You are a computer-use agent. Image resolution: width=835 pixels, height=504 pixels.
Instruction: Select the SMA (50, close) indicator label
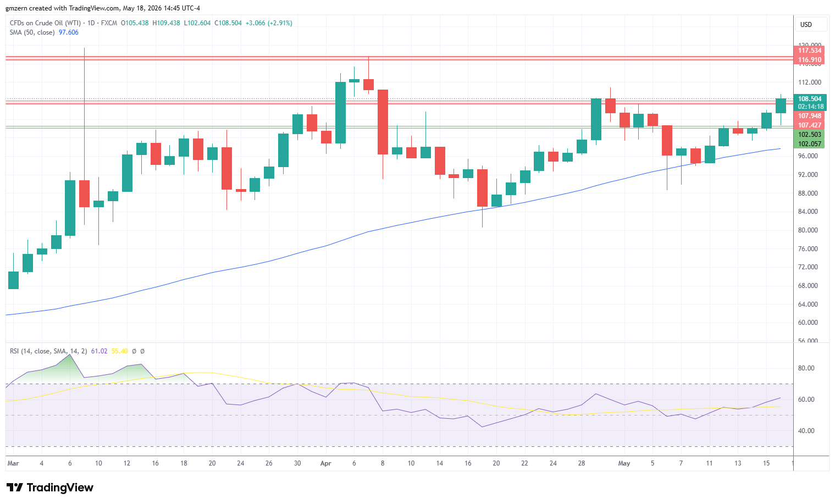pos(32,32)
